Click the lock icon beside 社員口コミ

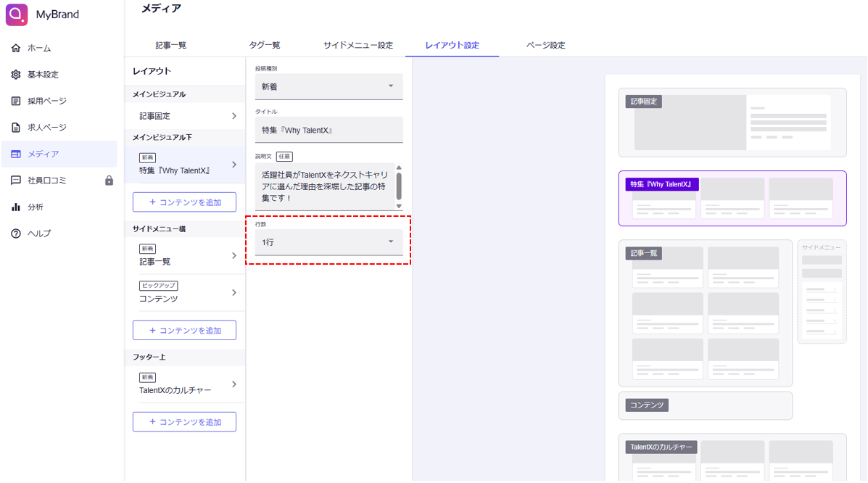point(109,181)
